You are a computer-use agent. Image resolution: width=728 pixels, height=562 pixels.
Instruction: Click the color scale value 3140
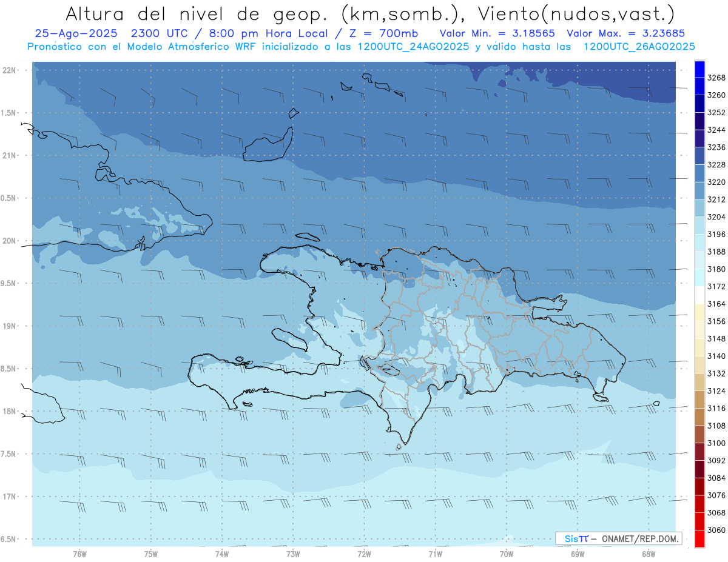[x=716, y=356]
